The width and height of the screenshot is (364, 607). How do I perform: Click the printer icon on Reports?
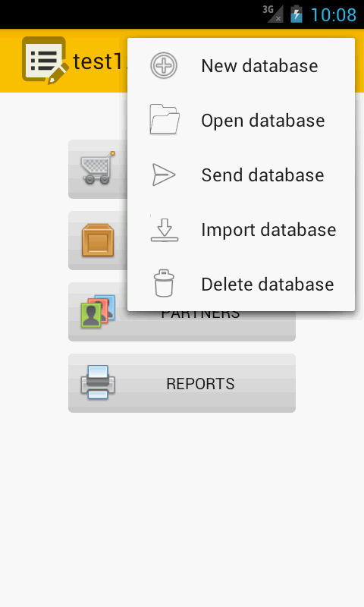coord(98,382)
